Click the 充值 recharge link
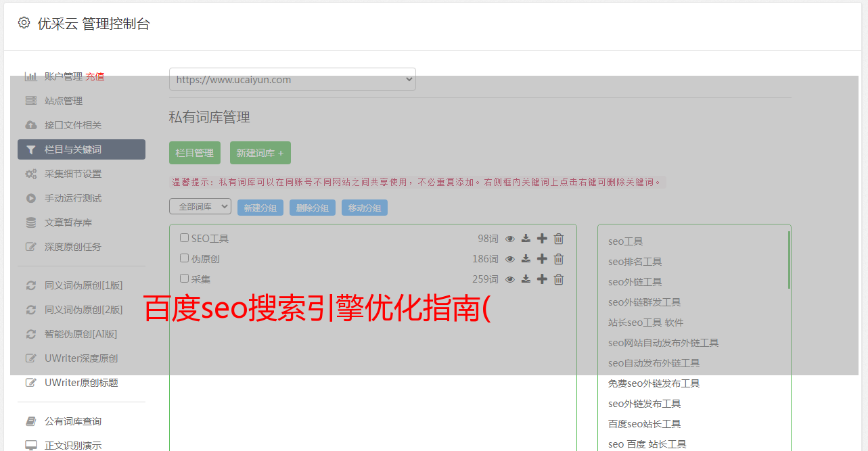868x451 pixels. coord(95,76)
